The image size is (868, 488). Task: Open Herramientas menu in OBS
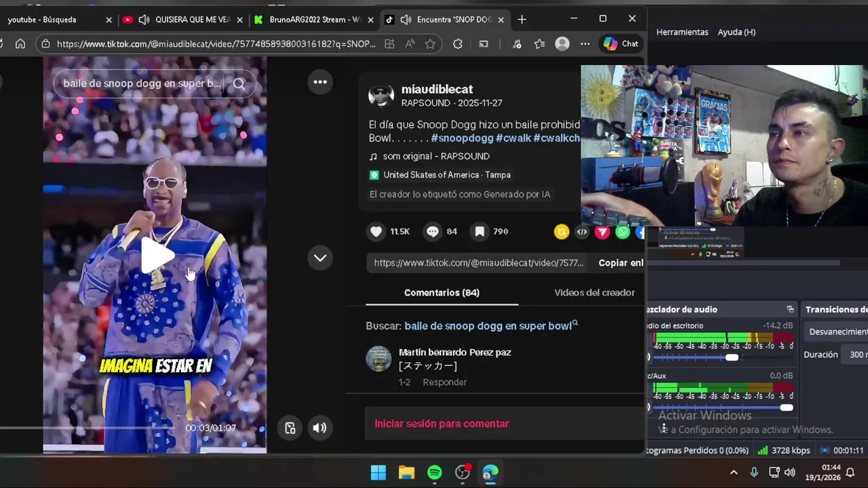[682, 32]
